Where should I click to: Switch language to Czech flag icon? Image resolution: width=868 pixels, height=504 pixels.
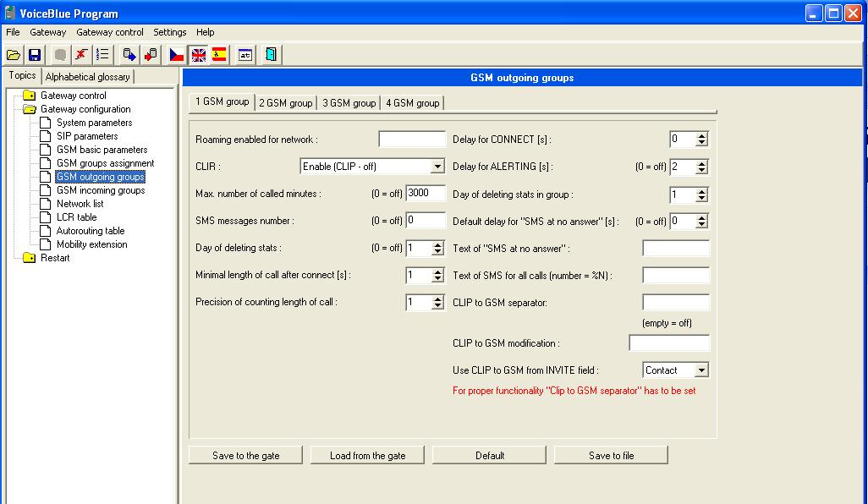[x=177, y=55]
